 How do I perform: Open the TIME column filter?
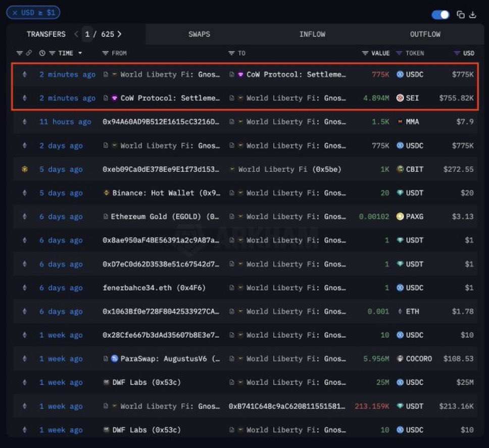52,54
